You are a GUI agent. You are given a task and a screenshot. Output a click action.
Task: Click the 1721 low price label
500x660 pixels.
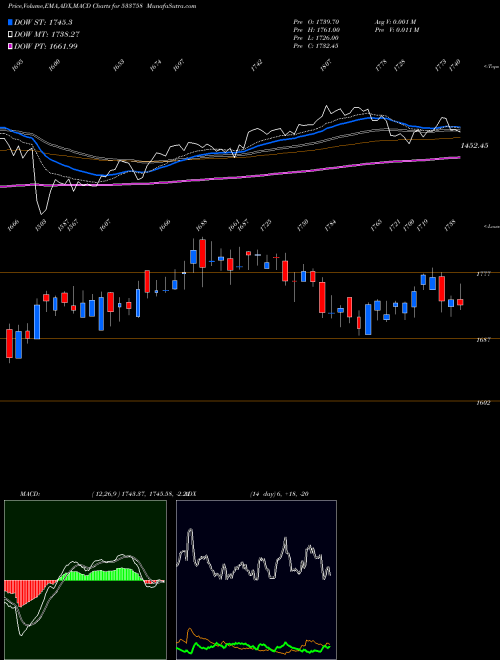pyautogui.click(x=394, y=225)
